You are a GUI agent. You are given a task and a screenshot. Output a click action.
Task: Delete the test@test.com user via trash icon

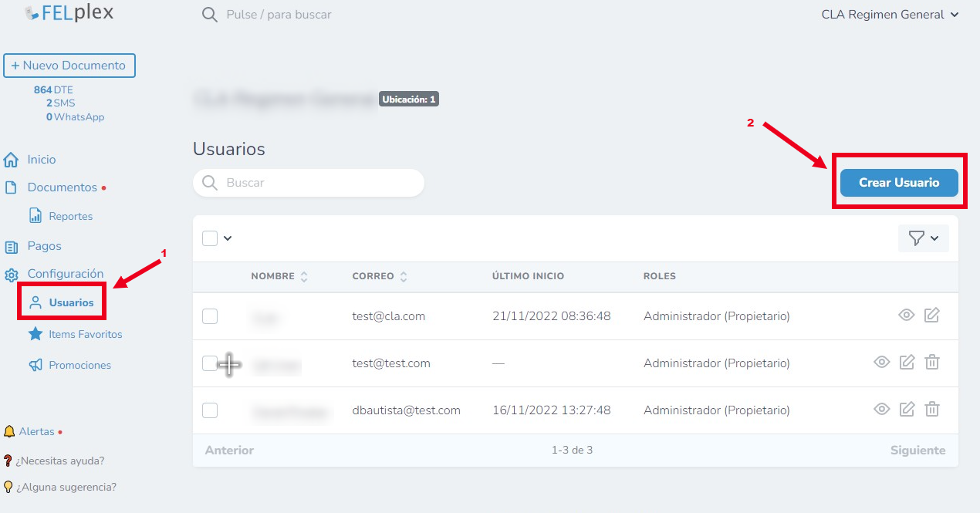tap(932, 363)
